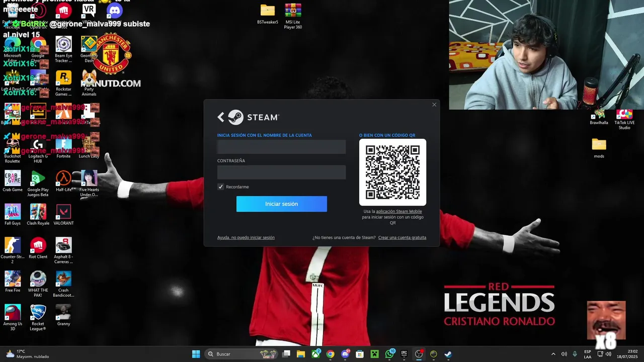Open Google Play Juegos Beta shortcut
Image resolution: width=644 pixels, height=362 pixels.
(38, 184)
